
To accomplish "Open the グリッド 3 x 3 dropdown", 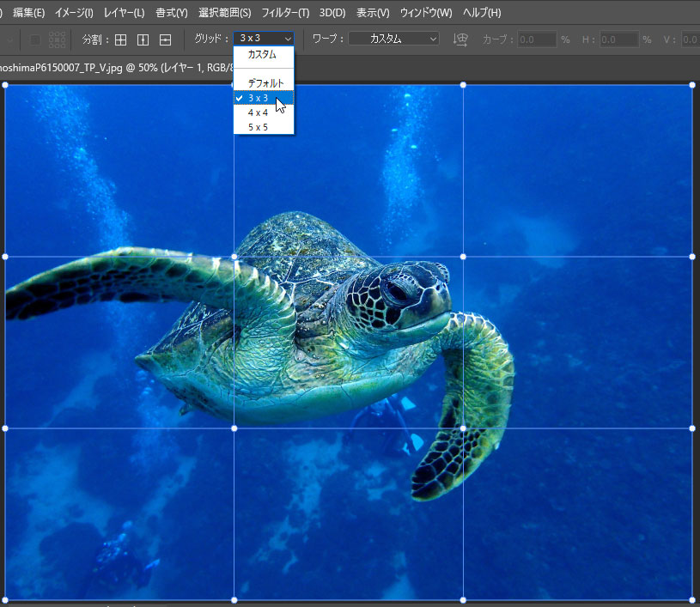I will pos(265,39).
